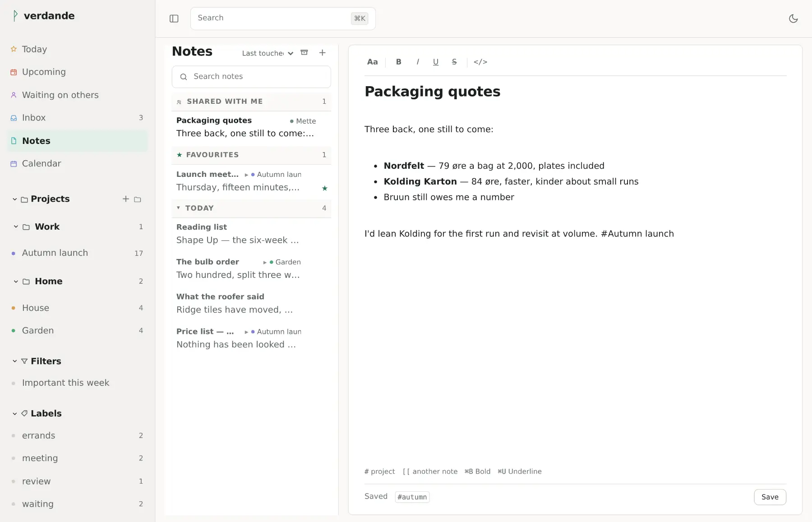Click the #autumn tag chip
The image size is (812, 522).
(412, 497)
